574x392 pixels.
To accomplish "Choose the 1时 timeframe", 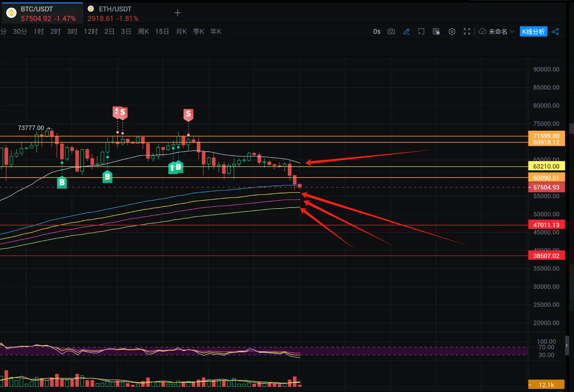I will (x=39, y=31).
